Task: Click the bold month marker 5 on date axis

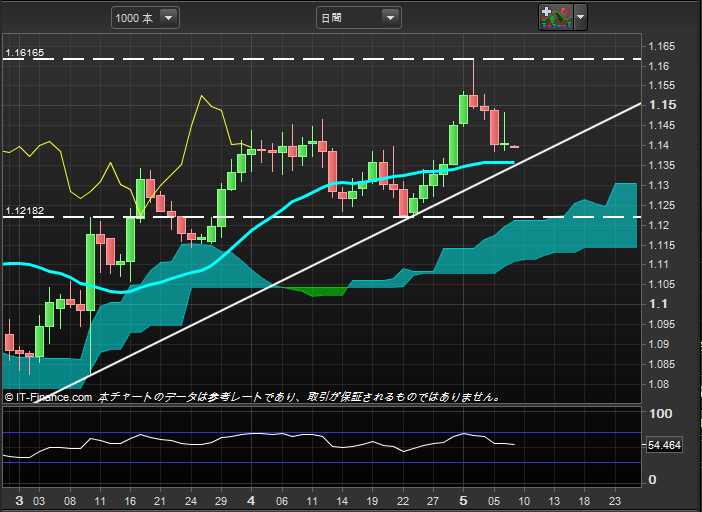Action: [463, 500]
